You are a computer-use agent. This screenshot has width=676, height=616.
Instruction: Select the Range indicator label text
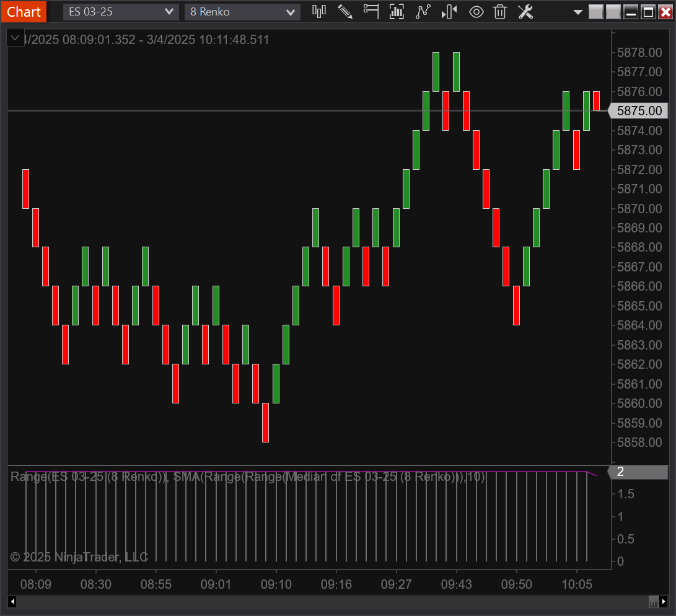[x=248, y=477]
